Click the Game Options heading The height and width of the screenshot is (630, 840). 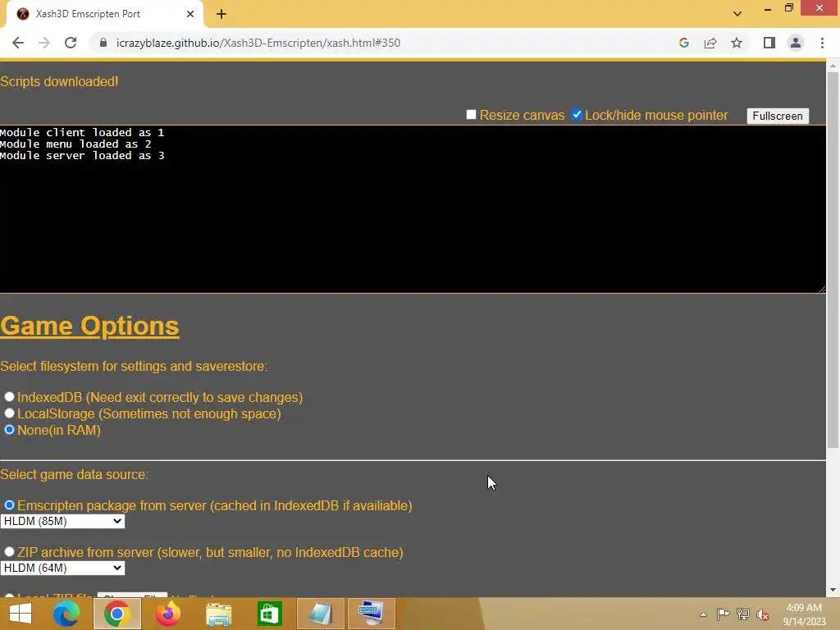coord(89,326)
